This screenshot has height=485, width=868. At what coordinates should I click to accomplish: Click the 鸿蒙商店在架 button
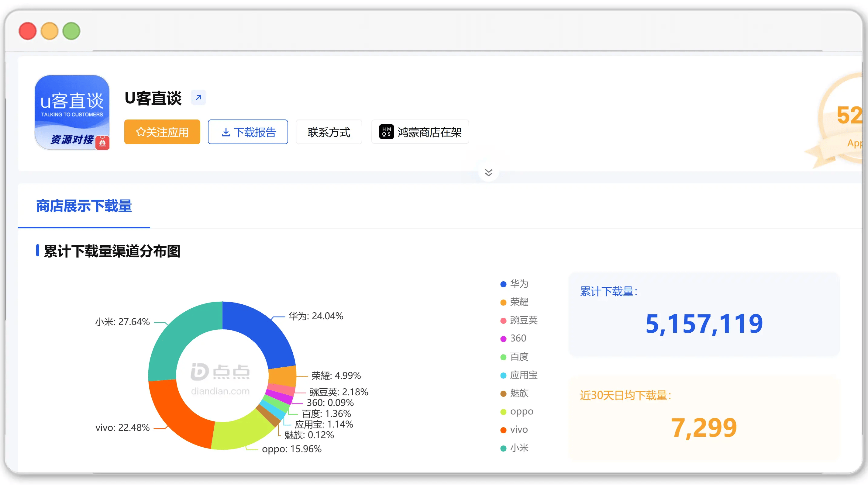click(x=420, y=132)
